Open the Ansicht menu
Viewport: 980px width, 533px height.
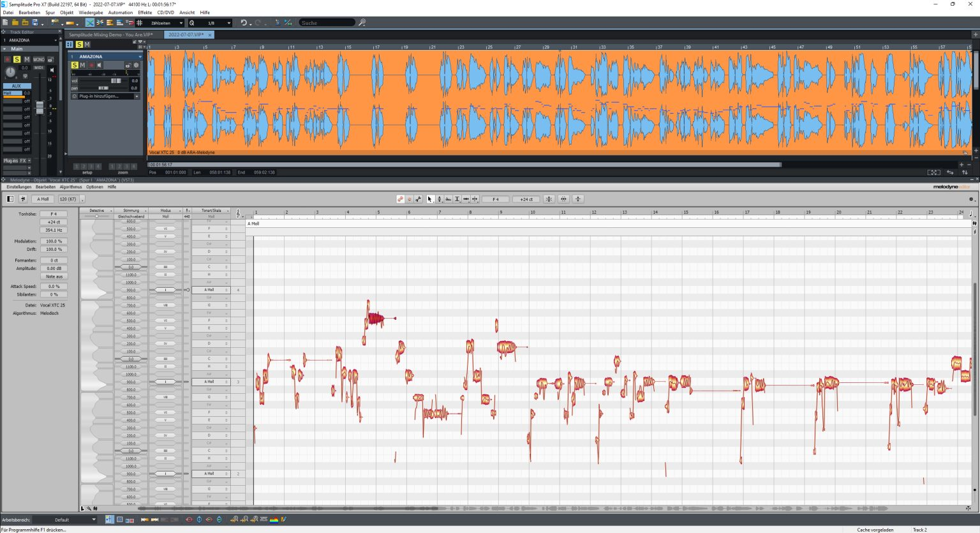tap(187, 13)
